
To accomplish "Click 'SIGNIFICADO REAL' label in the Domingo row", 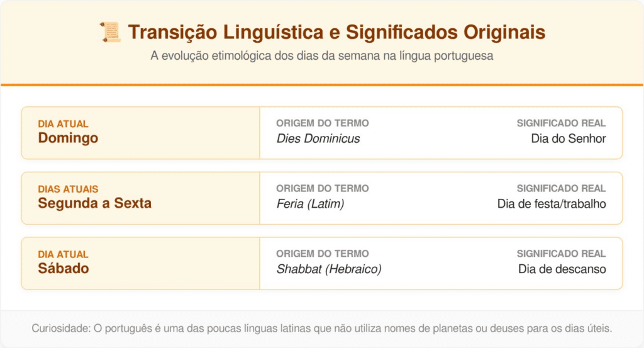I will [x=561, y=123].
